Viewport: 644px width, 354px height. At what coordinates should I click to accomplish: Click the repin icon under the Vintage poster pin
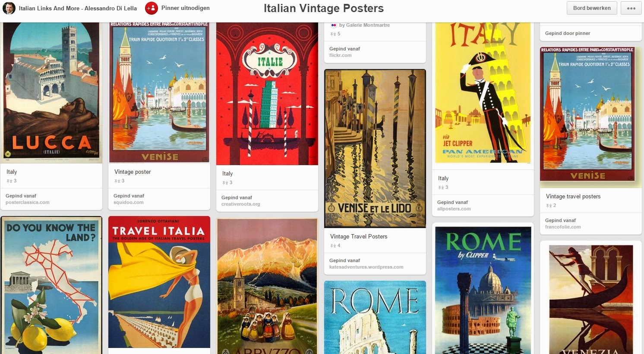[117, 181]
